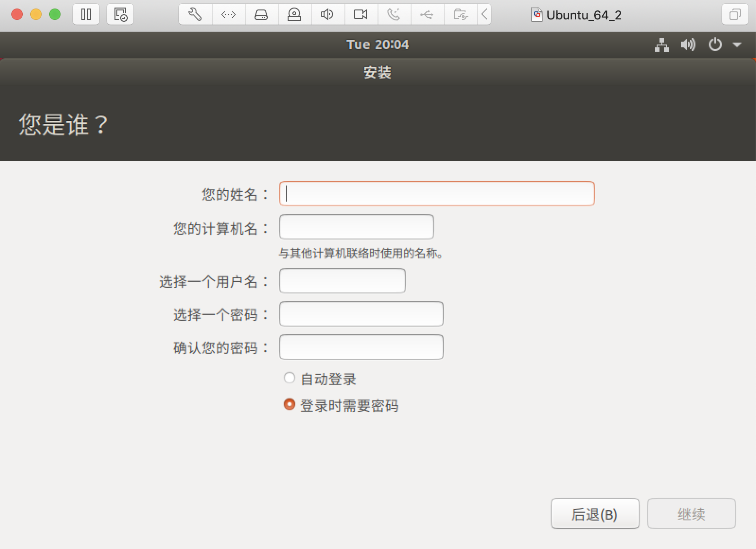Open the Tue 20:04 clock menu

(378, 44)
